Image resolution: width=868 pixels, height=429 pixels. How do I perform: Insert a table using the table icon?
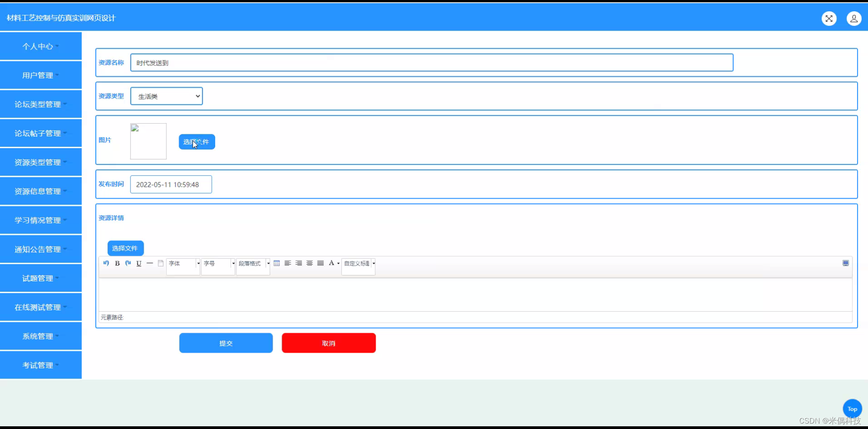277,263
